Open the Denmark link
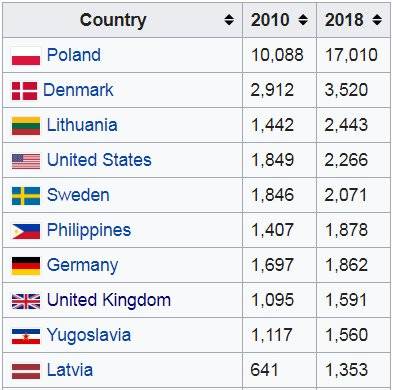 point(78,90)
